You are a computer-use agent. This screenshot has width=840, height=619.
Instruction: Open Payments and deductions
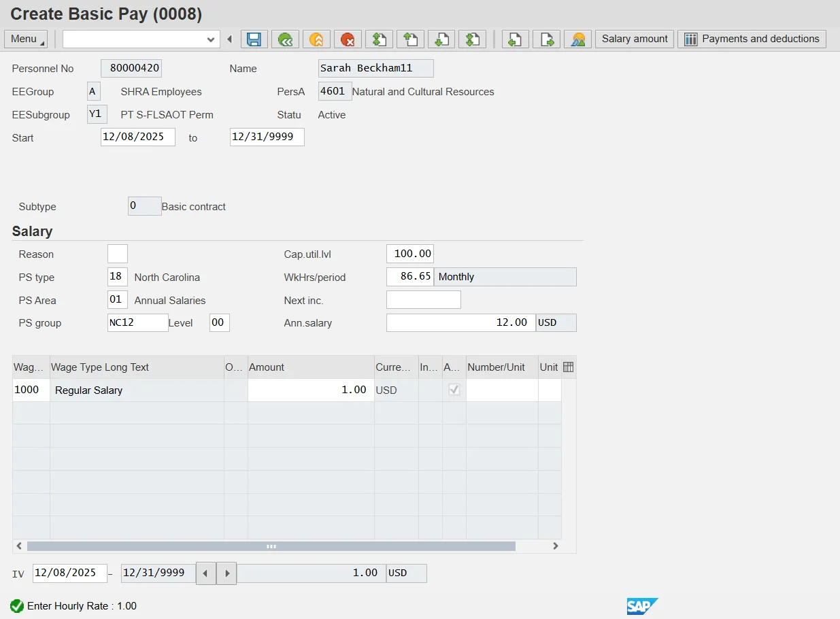pyautogui.click(x=752, y=39)
